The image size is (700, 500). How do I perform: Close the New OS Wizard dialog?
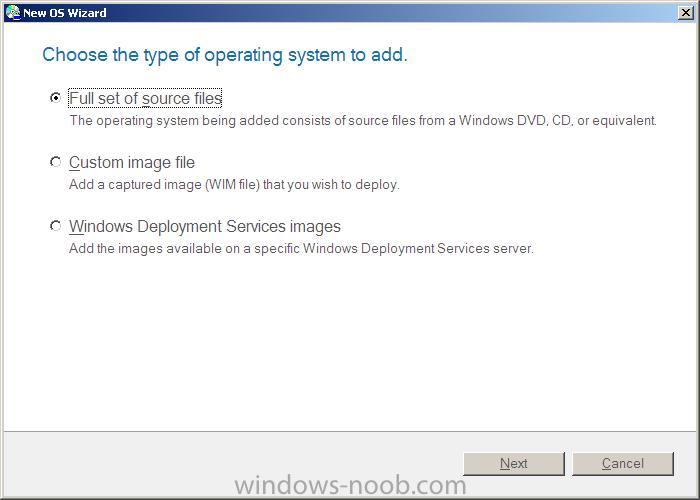(x=685, y=13)
